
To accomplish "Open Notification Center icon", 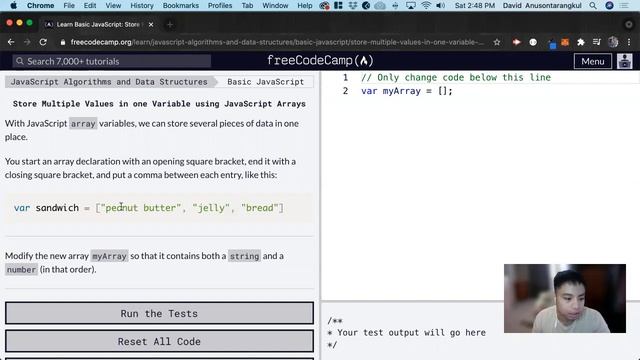I will click(624, 5).
